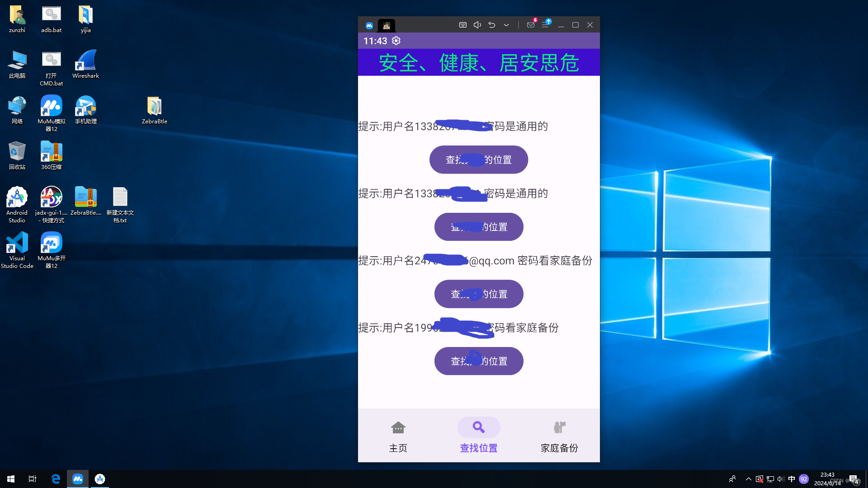Select the 查找位置 search tab
The height and width of the screenshot is (488, 868).
tap(478, 436)
